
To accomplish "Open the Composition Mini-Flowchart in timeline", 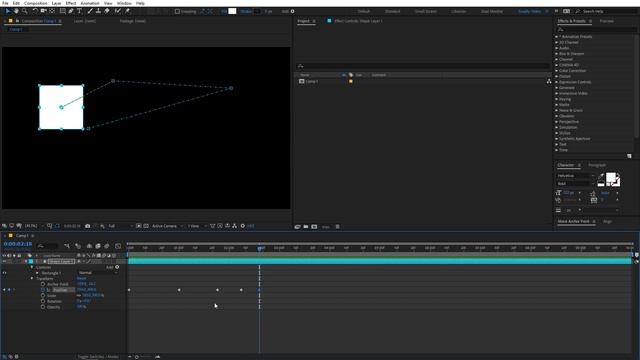I will (x=67, y=246).
